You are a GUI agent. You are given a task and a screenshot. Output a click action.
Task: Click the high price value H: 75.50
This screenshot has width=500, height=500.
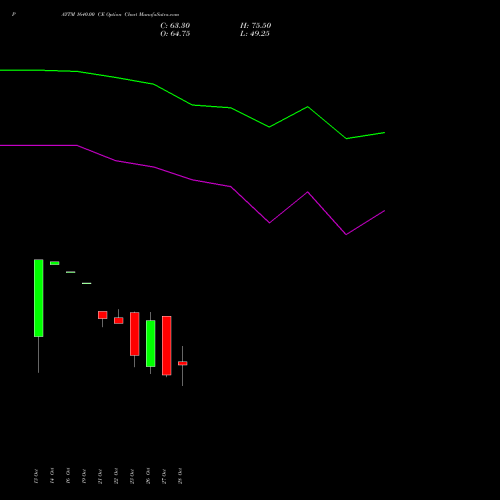click(255, 26)
